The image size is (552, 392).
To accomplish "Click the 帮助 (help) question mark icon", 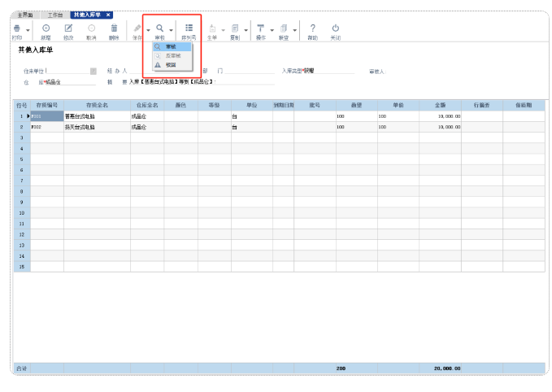I will click(x=313, y=28).
